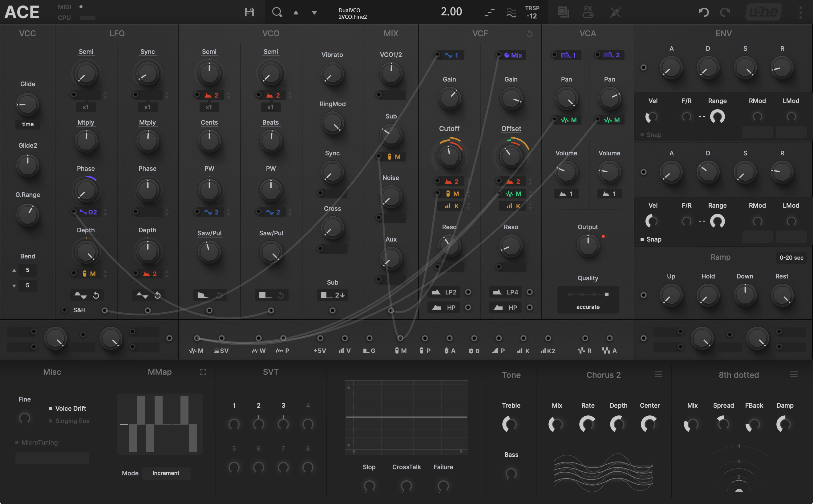813x504 pixels.
Task: Click the SV modulation source jack
Action: (221, 338)
